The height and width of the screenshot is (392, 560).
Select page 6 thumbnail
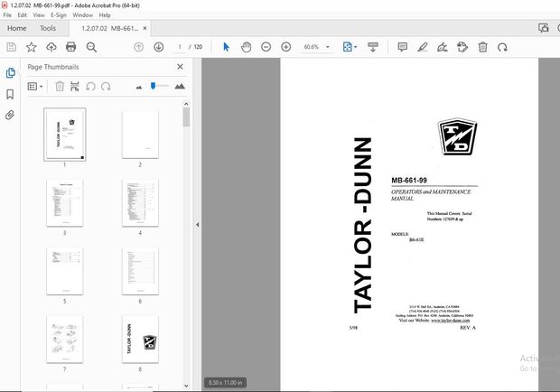tap(140, 271)
